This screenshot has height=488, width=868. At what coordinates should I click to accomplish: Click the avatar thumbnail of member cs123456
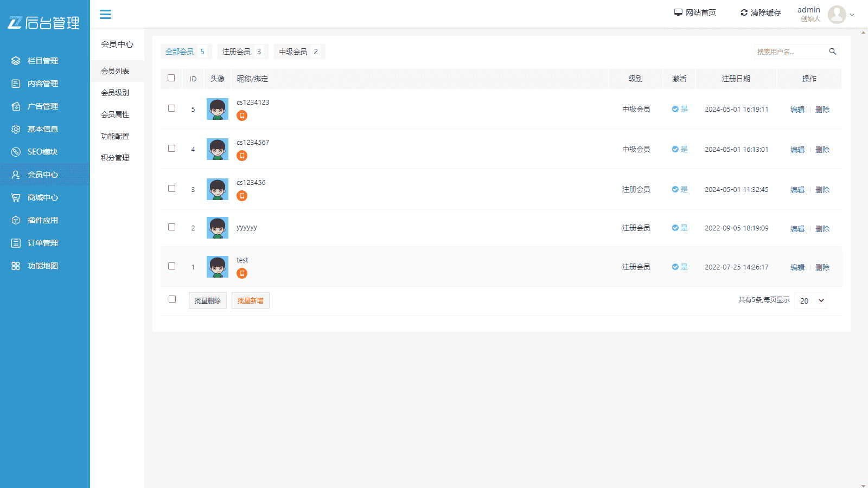click(x=218, y=189)
